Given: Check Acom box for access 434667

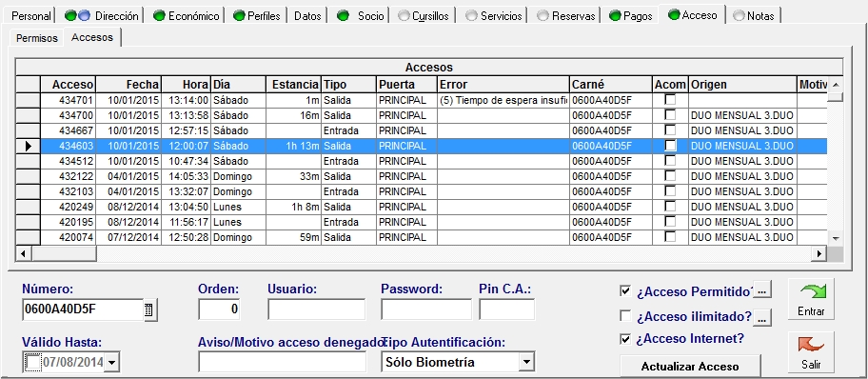Looking at the screenshot, I should click(x=670, y=130).
